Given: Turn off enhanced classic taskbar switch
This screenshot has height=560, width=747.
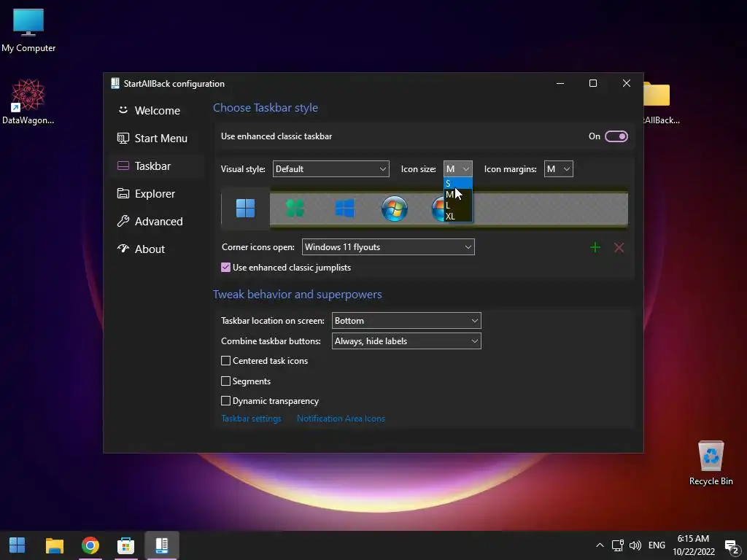Looking at the screenshot, I should click(x=616, y=136).
